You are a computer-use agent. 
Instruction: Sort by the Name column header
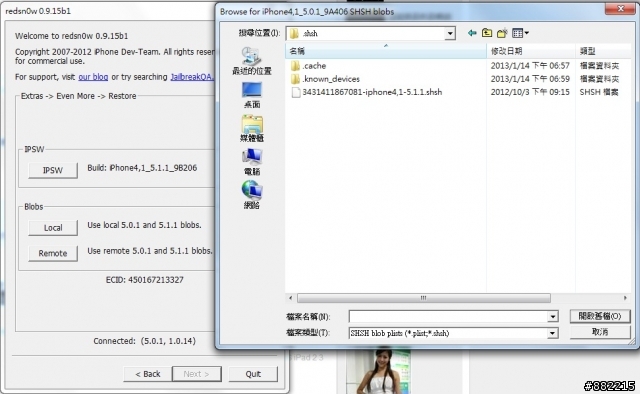click(386, 51)
